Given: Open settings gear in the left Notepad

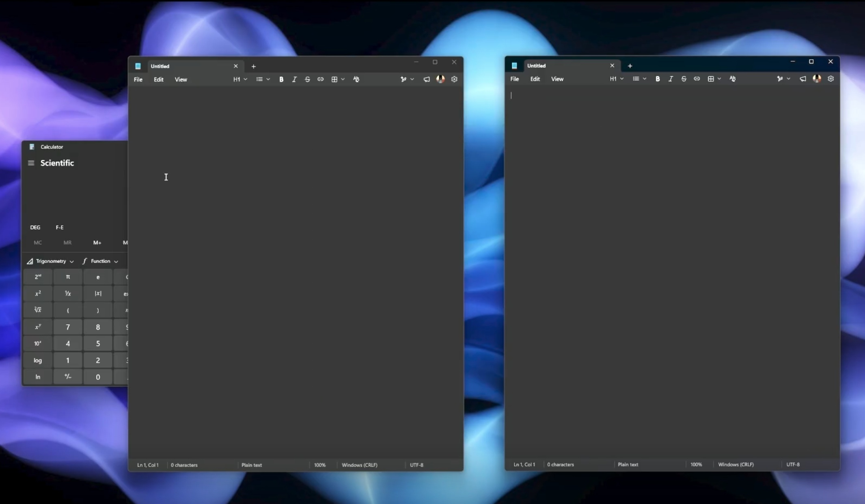Looking at the screenshot, I should [x=454, y=80].
